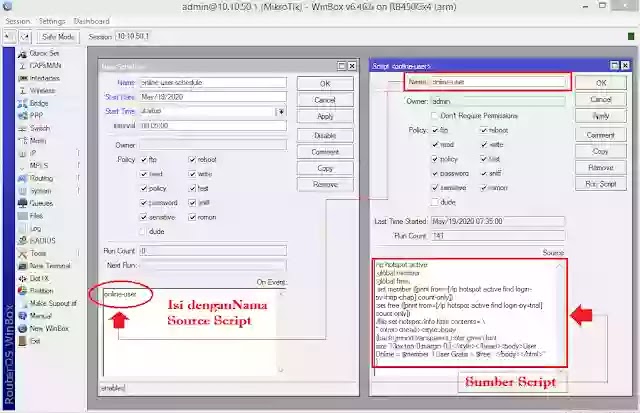Image resolution: width=640 pixels, height=413 pixels.
Task: Click Comment in schedule window
Action: coord(325,152)
